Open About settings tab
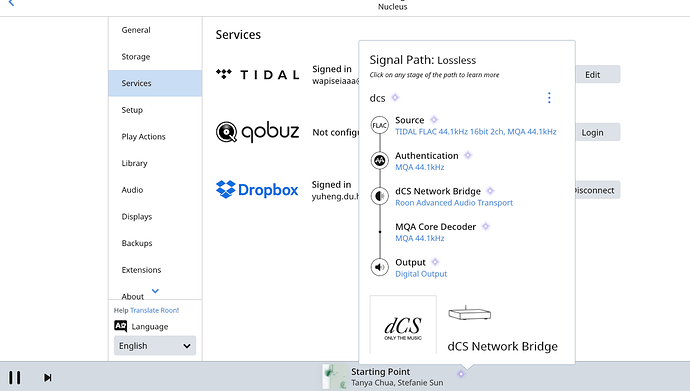 [132, 296]
